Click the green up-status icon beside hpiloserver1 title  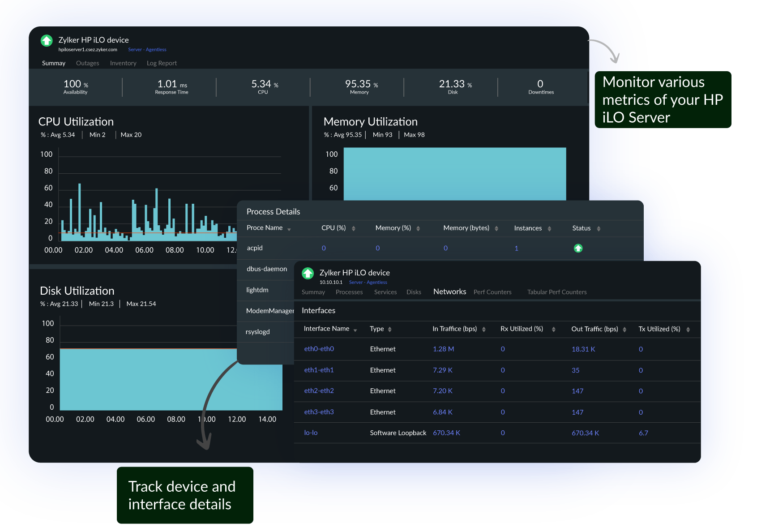(x=47, y=41)
